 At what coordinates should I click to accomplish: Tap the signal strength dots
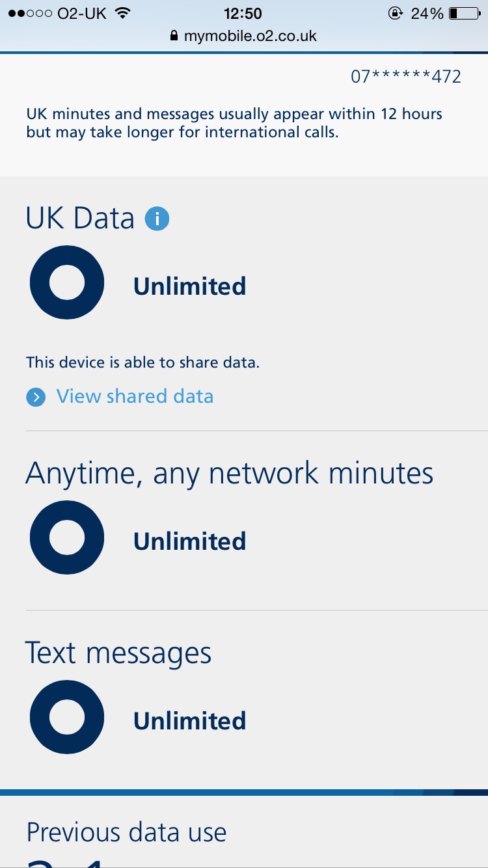30,14
